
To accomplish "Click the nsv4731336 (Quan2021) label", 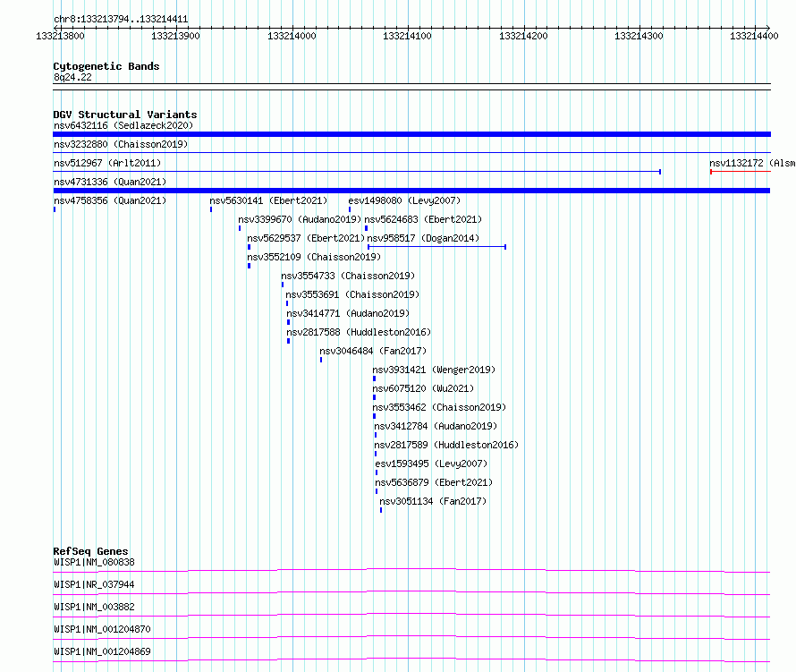I will [x=110, y=182].
